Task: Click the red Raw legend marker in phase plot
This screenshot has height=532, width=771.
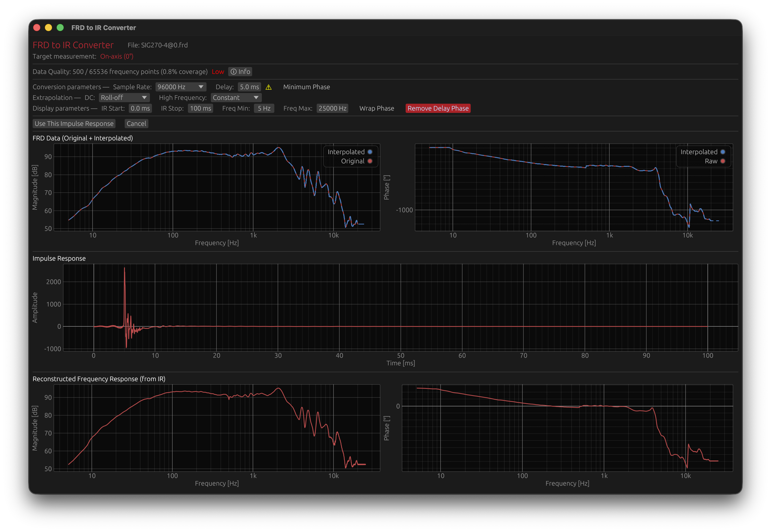Action: coord(723,161)
